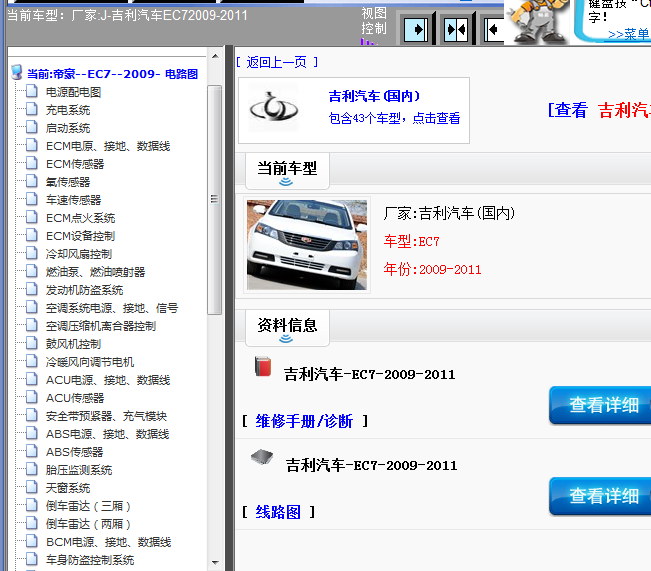Viewport: 651px width, 571px height.
Task: Open ECM电原、接地、数据线 diagram
Action: 108,146
